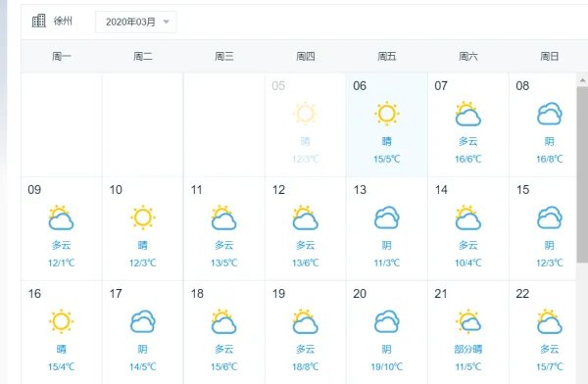
Task: Click the date number 10
Action: click(x=116, y=190)
